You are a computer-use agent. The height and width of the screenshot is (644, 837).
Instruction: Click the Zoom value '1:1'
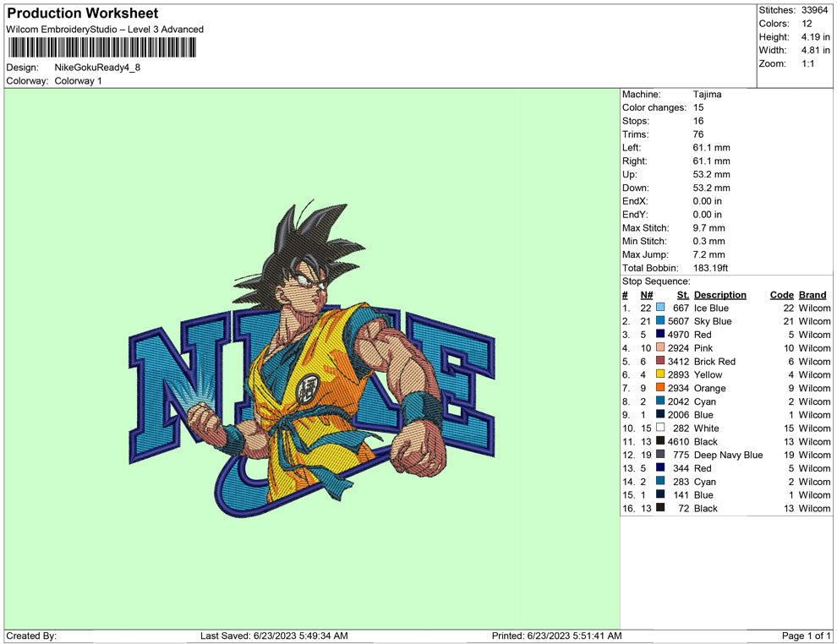(x=807, y=63)
